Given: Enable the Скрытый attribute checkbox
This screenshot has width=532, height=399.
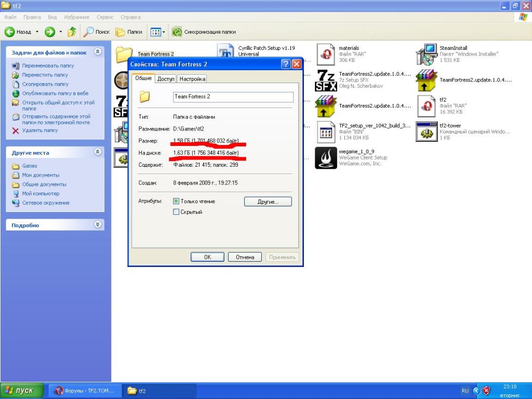Looking at the screenshot, I should click(176, 212).
